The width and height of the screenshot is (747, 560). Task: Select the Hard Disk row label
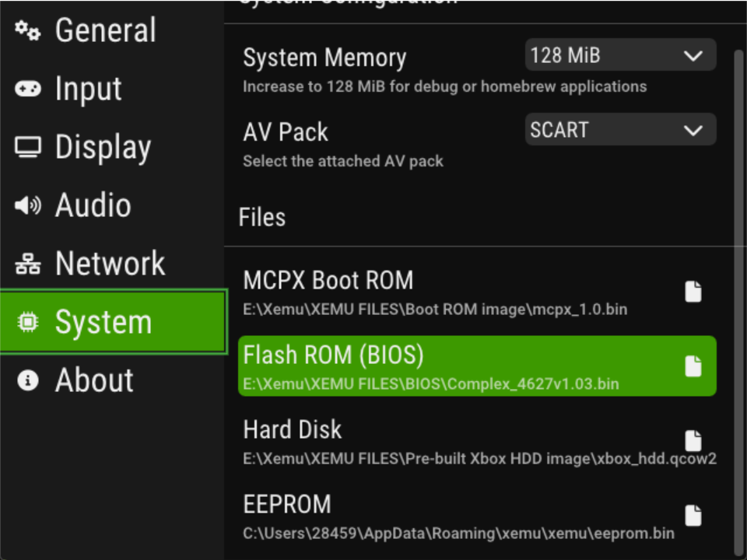293,429
